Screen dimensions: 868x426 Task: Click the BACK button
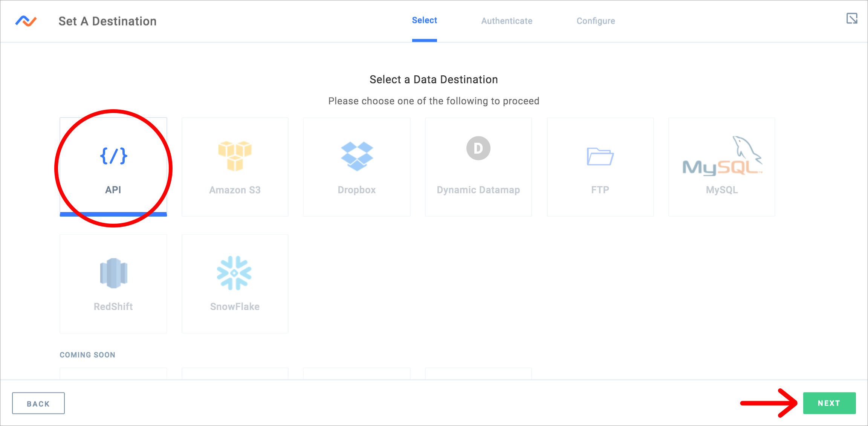[38, 403]
